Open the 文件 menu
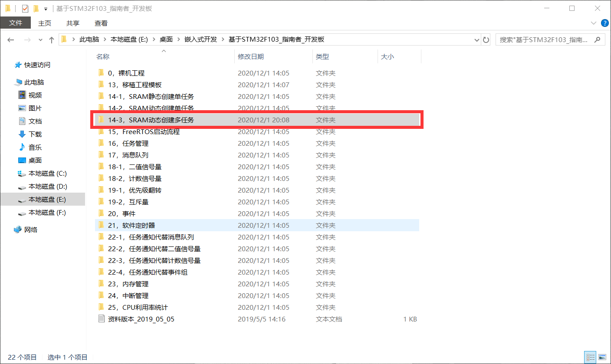611x364 pixels. 16,23
